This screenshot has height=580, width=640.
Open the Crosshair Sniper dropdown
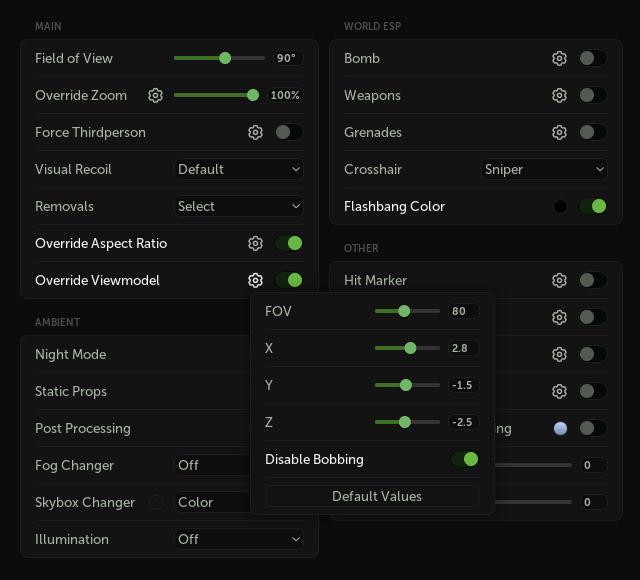point(544,170)
